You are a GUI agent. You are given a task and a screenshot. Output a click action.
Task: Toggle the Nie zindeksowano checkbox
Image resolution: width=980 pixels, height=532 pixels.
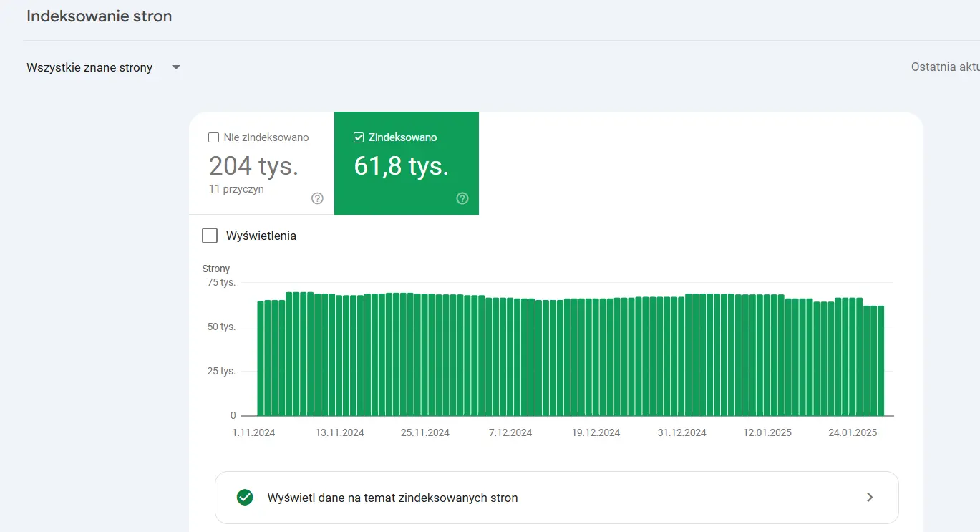pos(213,137)
